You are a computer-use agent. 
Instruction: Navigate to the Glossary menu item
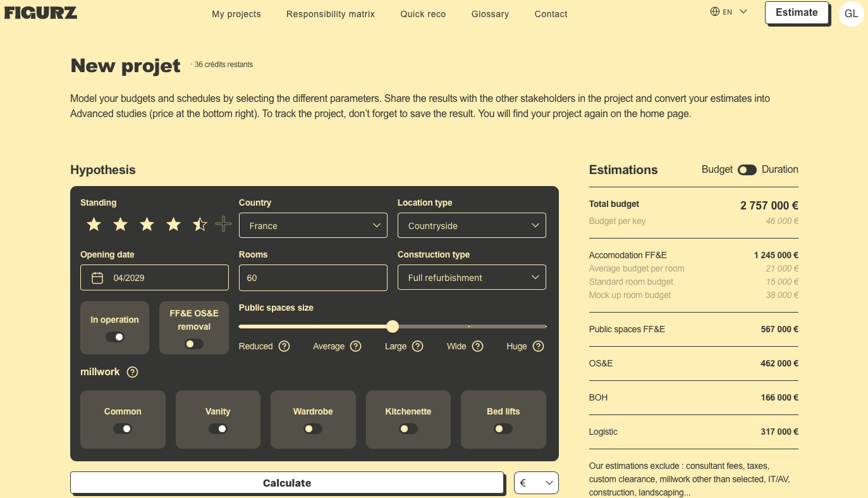(490, 14)
